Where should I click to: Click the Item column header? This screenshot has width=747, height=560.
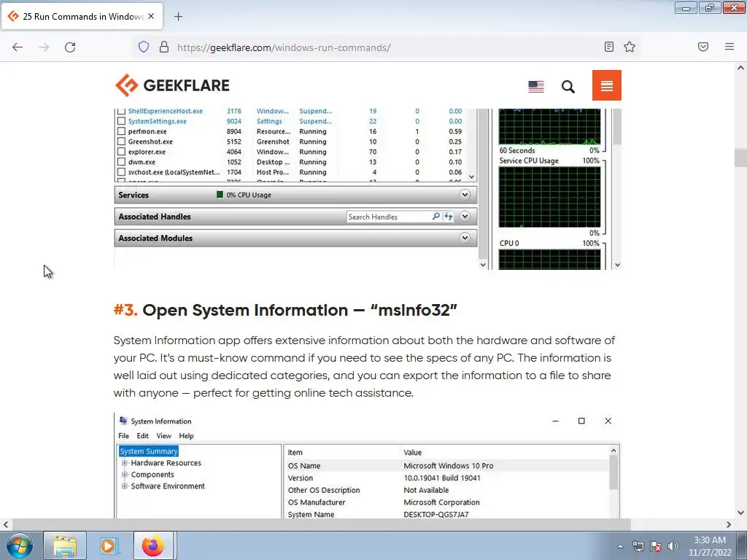pyautogui.click(x=295, y=452)
